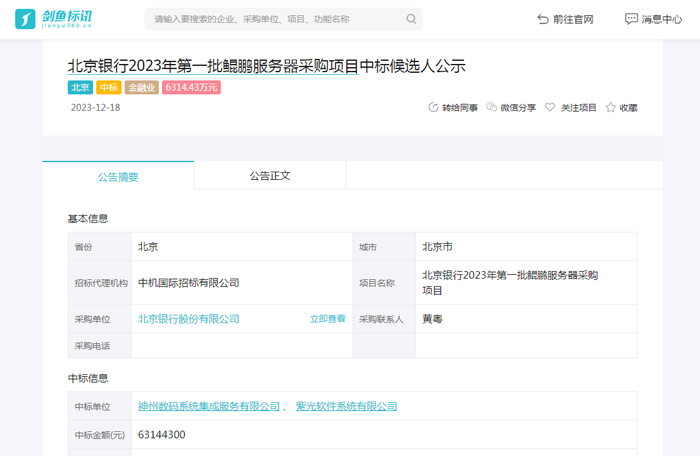
Task: Click 关注项目 text
Action: click(579, 108)
